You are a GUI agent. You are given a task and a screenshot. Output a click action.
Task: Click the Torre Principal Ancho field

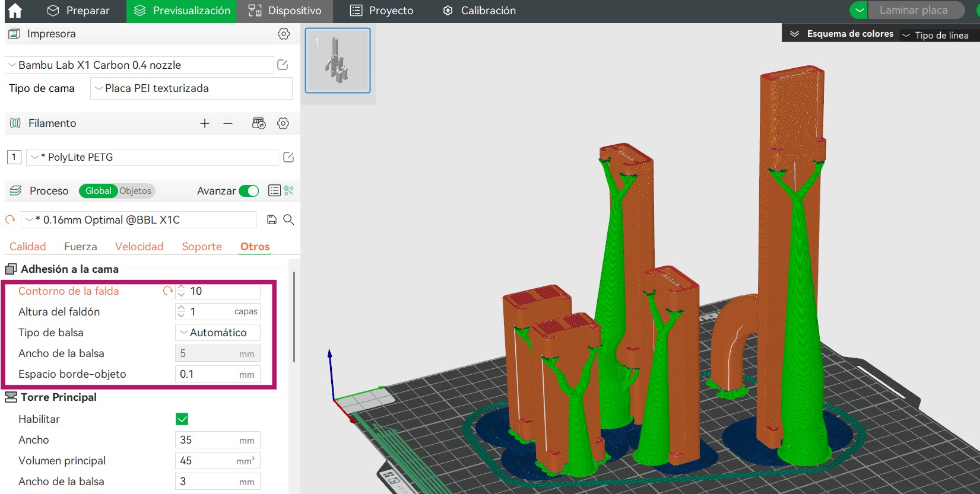click(x=218, y=440)
